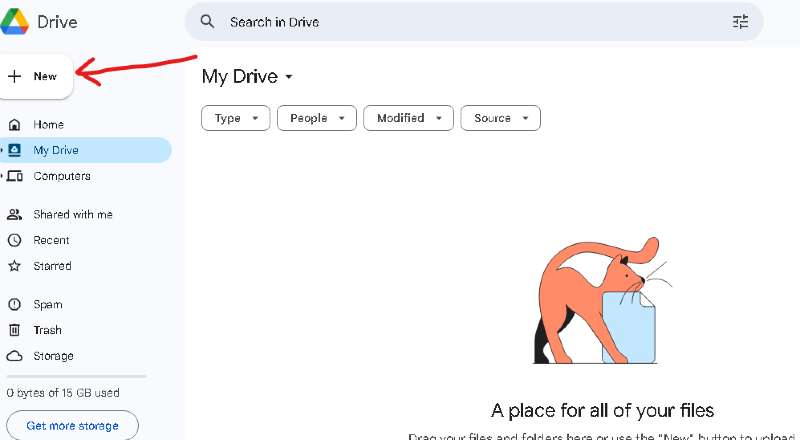Expand My Drive tree arrow
800x440 pixels.
[x=2, y=150]
